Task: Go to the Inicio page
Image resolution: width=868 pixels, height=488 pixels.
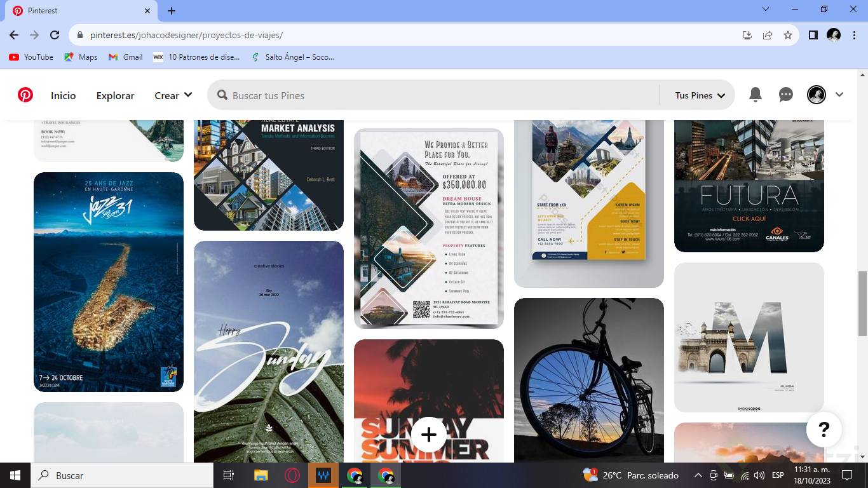Action: [64, 95]
